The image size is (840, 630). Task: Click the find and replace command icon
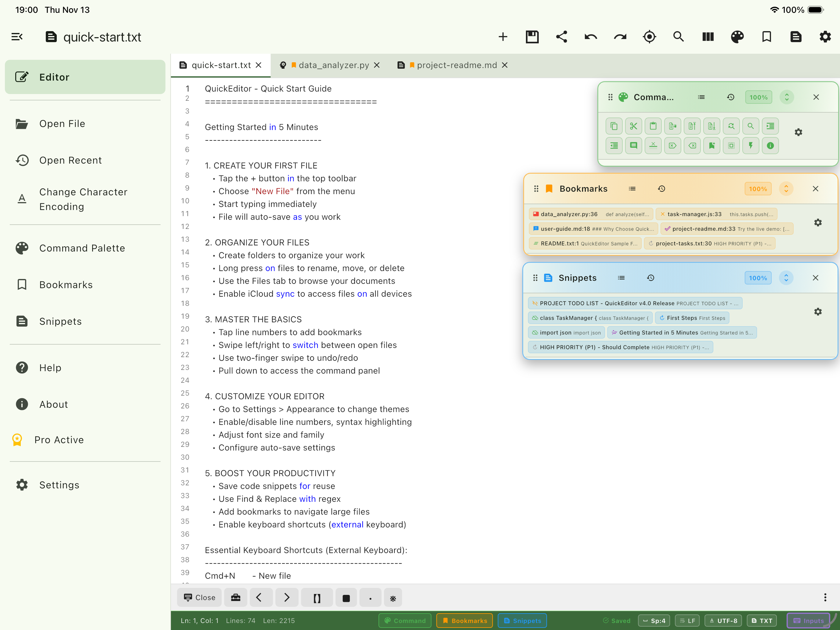pos(731,126)
